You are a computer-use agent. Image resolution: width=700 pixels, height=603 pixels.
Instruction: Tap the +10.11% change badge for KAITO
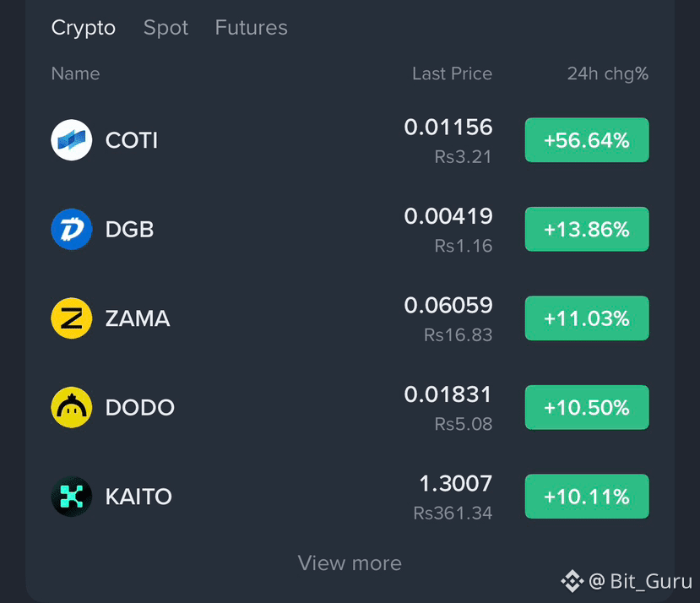[x=587, y=497]
